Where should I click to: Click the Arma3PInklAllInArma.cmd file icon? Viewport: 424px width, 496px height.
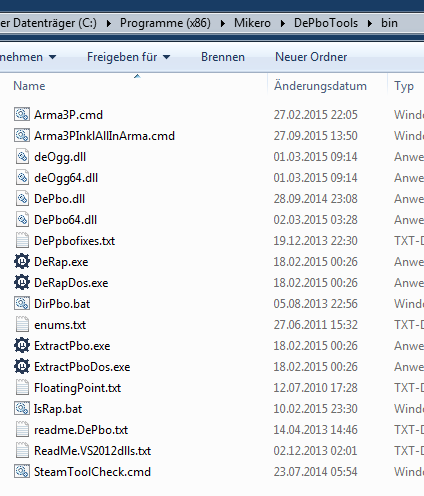(22, 136)
